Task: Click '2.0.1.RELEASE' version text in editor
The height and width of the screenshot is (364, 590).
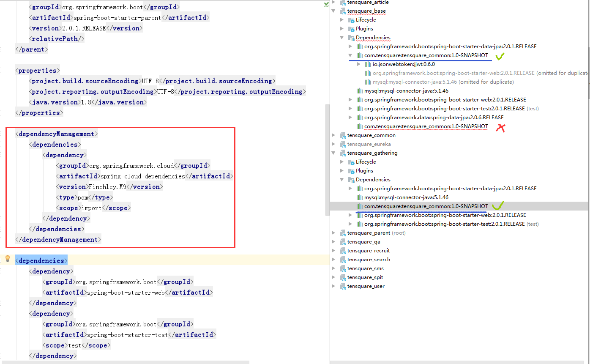Action: point(84,28)
